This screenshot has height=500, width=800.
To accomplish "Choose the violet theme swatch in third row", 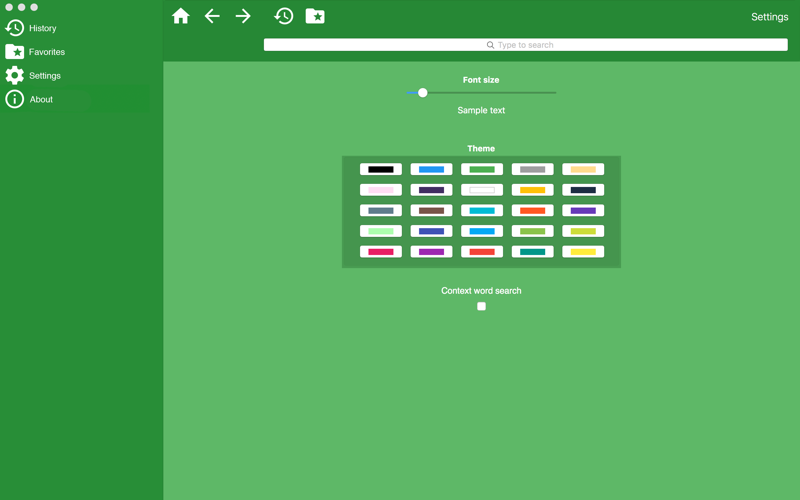I will click(x=583, y=210).
